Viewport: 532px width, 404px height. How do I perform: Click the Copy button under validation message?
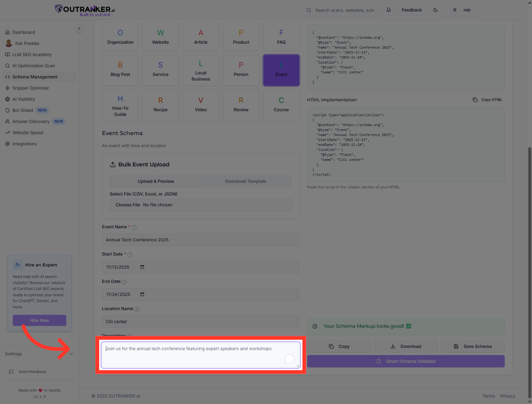tap(339, 346)
